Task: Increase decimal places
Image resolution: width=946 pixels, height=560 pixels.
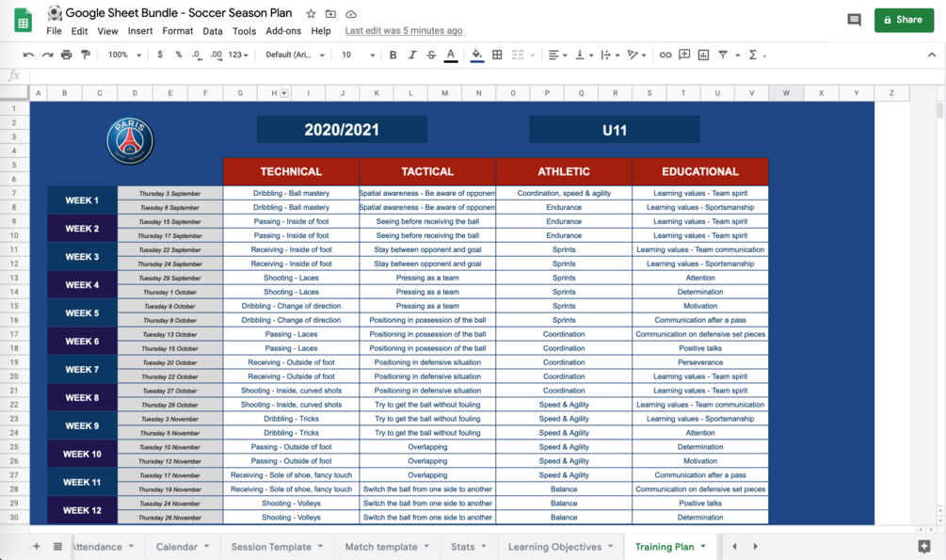Action: click(216, 55)
